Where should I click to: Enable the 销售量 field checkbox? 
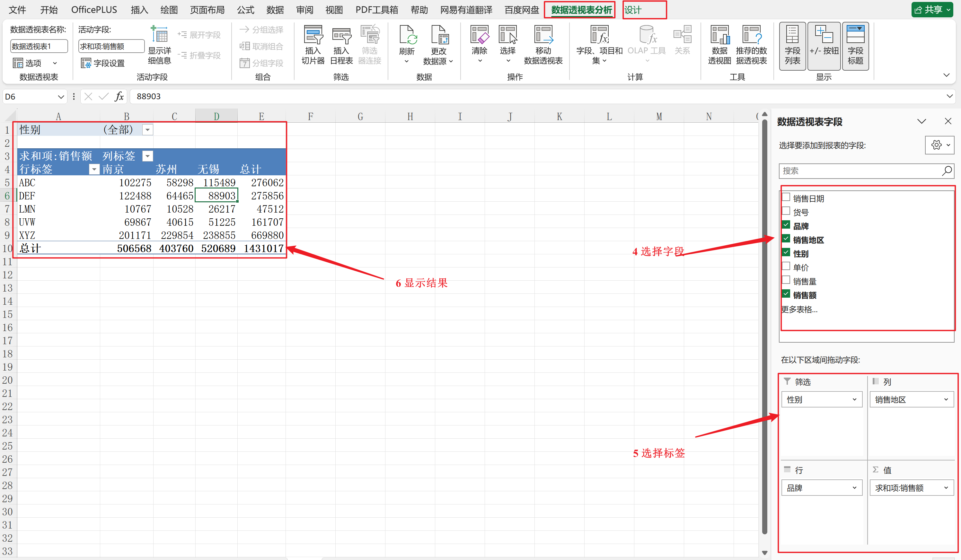(x=786, y=280)
